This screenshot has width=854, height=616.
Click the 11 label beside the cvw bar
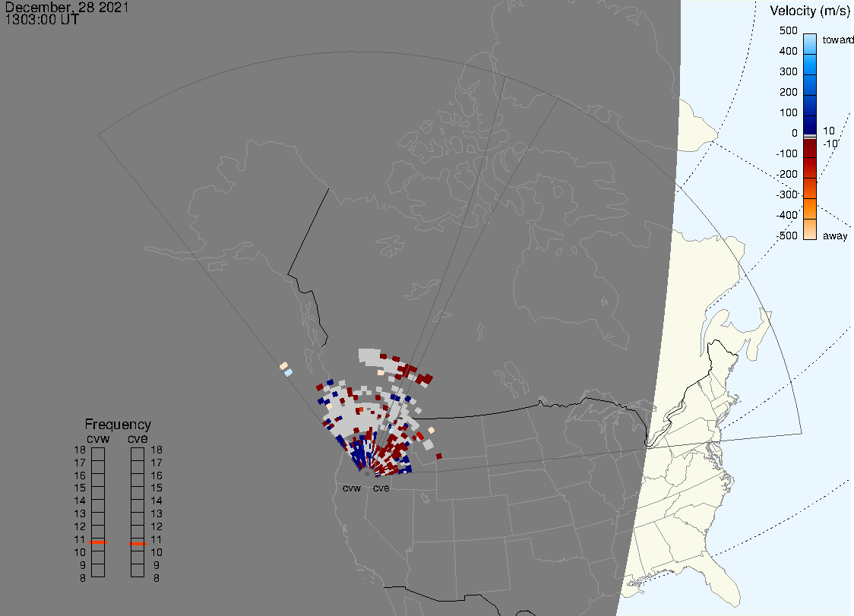pyautogui.click(x=80, y=539)
